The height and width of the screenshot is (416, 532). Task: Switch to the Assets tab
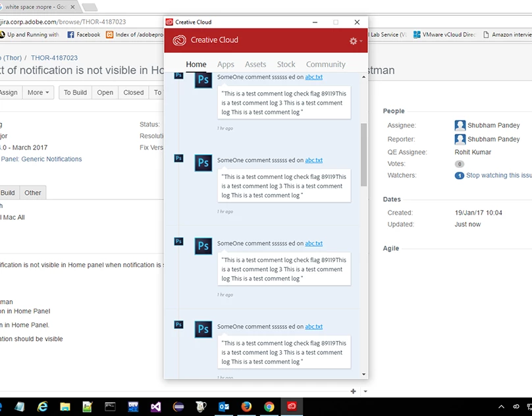tap(255, 65)
